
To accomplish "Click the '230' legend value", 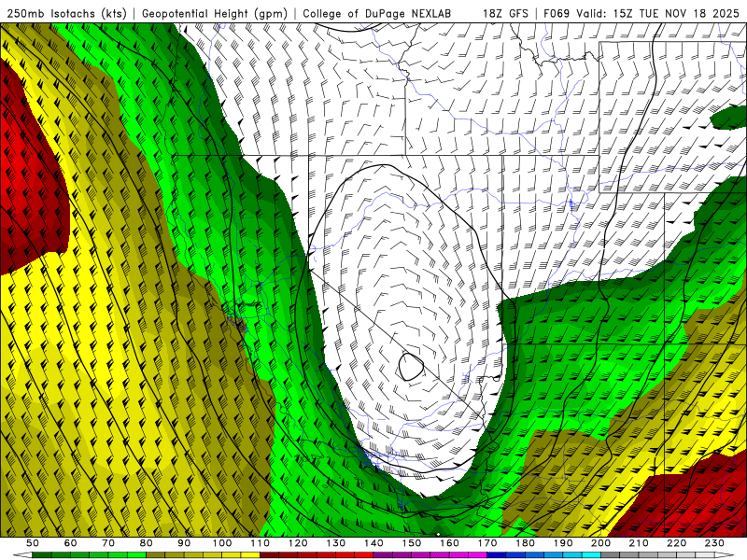I will pyautogui.click(x=714, y=543).
